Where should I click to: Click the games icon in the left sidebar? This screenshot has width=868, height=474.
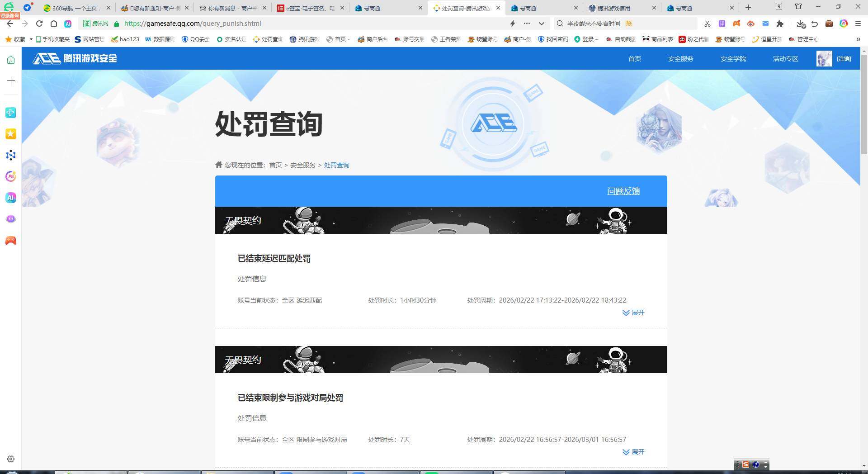(x=11, y=240)
